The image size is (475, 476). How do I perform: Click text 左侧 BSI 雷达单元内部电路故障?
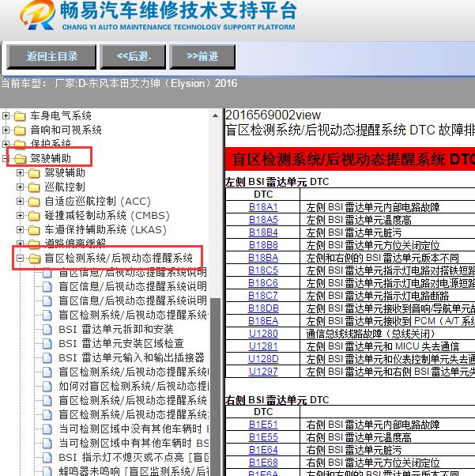(373, 207)
